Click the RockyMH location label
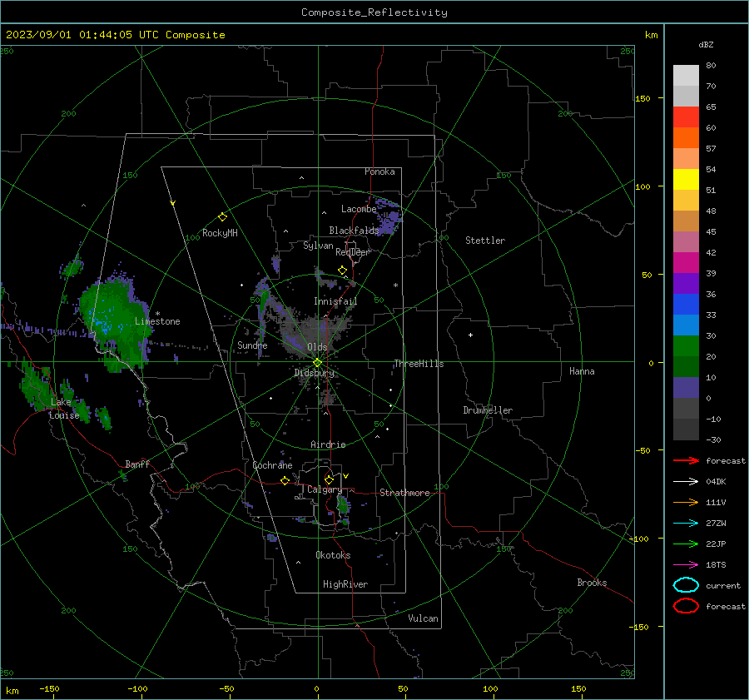 point(220,233)
